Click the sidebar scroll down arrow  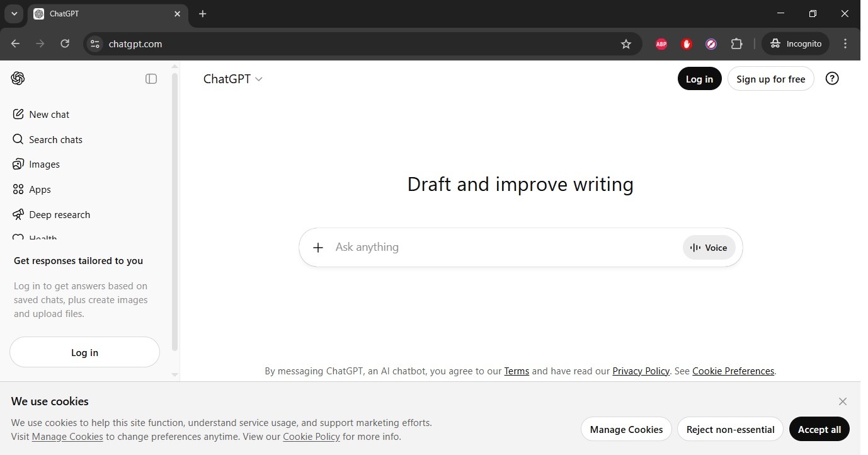(x=174, y=375)
